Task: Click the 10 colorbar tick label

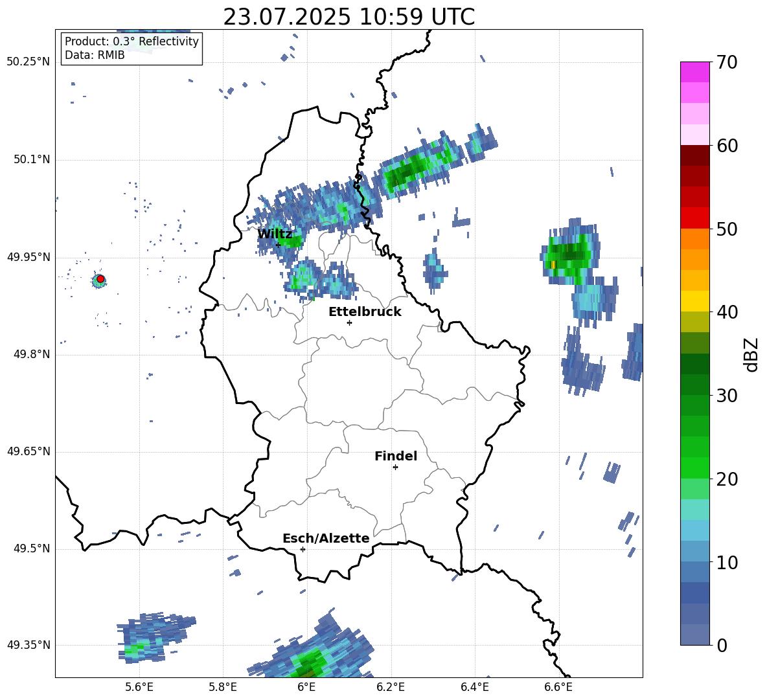Action: [x=726, y=562]
